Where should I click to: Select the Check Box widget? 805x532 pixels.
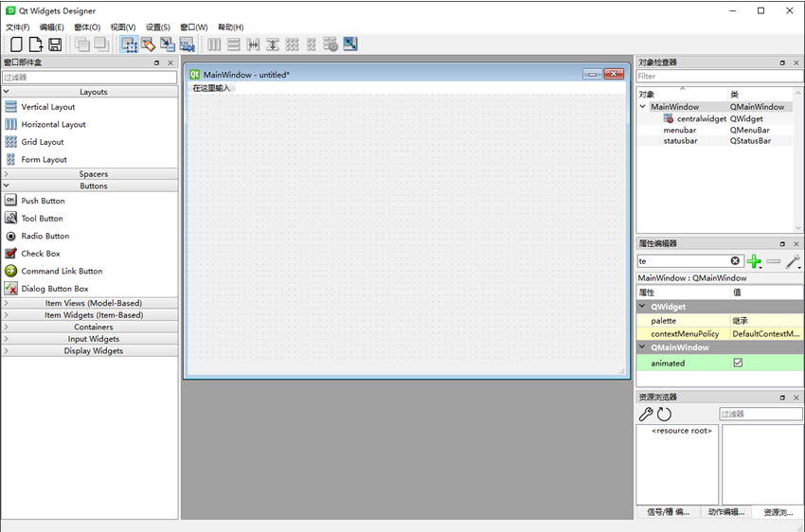pos(41,254)
